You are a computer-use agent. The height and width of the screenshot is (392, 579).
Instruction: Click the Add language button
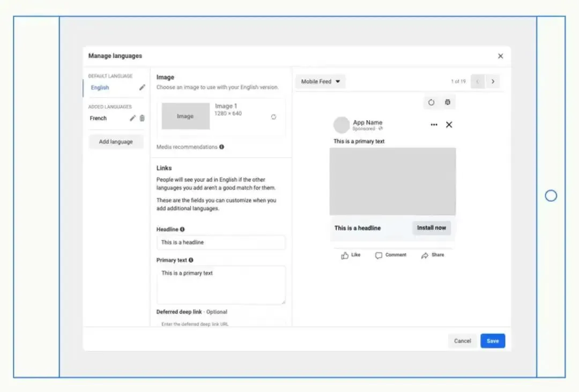pos(116,142)
